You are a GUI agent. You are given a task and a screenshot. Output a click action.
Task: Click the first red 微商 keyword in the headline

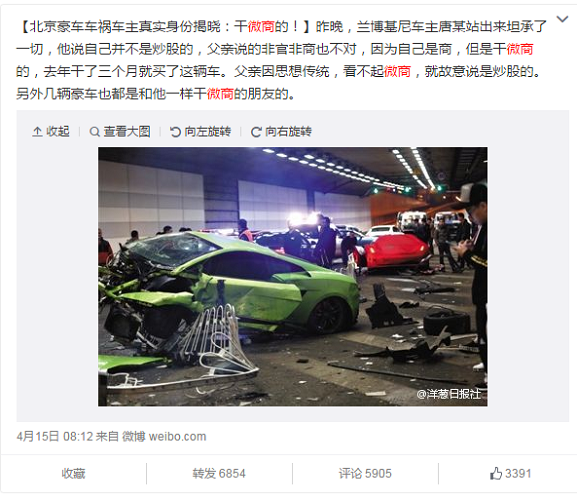[261, 26]
